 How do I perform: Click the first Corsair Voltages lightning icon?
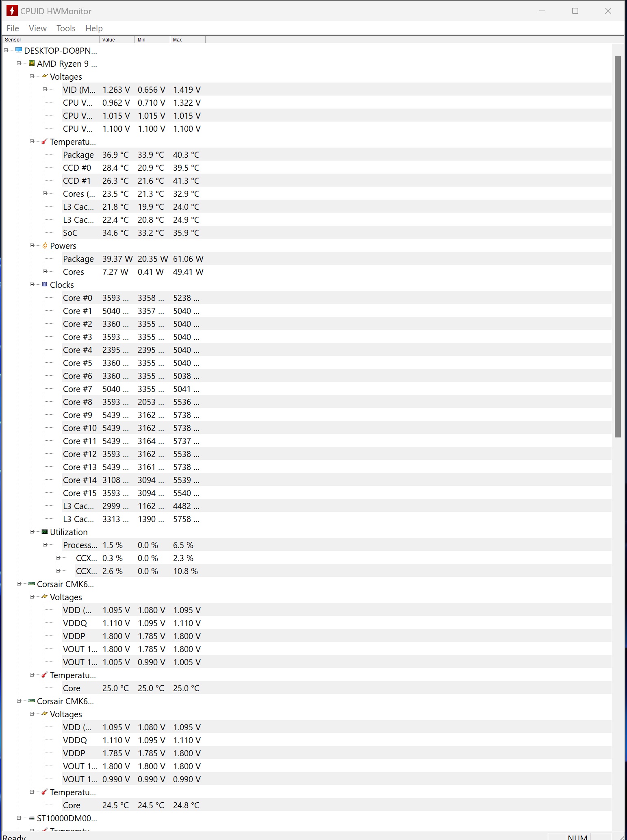click(x=45, y=597)
